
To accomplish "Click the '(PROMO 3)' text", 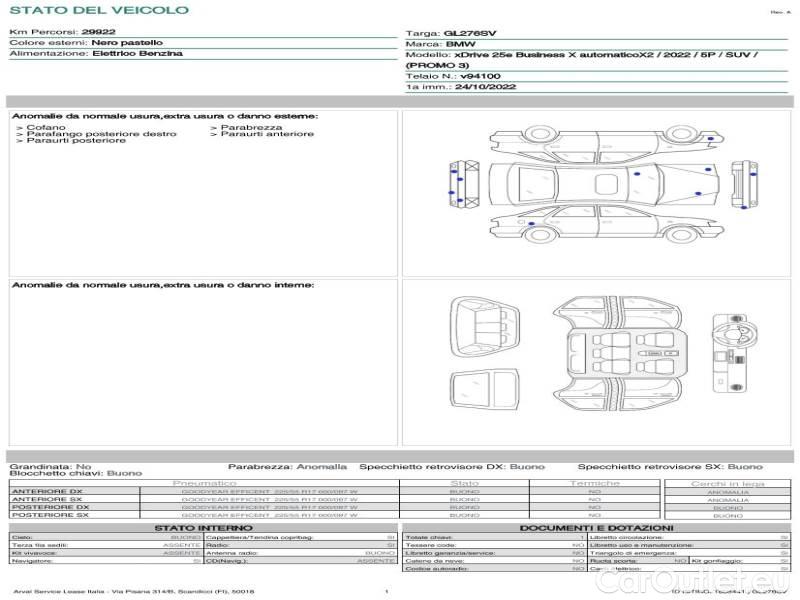I will tap(437, 65).
